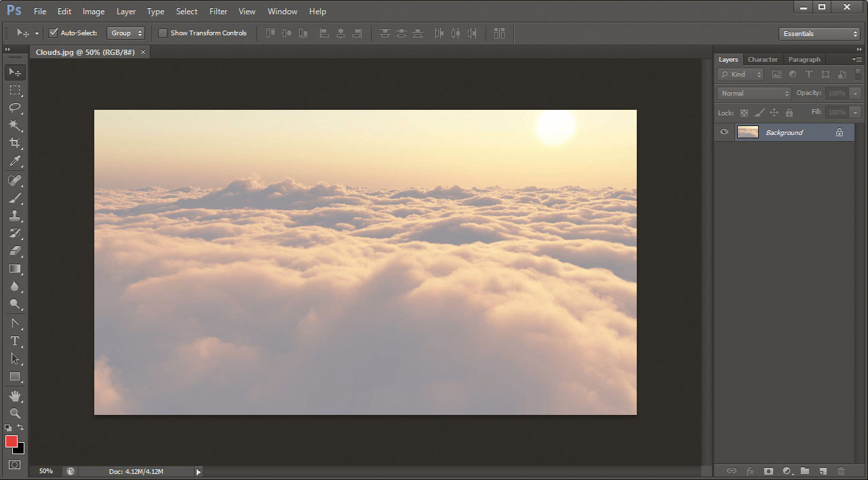Close the Clouds.jpg document tab
Viewport: 868px width, 480px height.
[x=143, y=52]
